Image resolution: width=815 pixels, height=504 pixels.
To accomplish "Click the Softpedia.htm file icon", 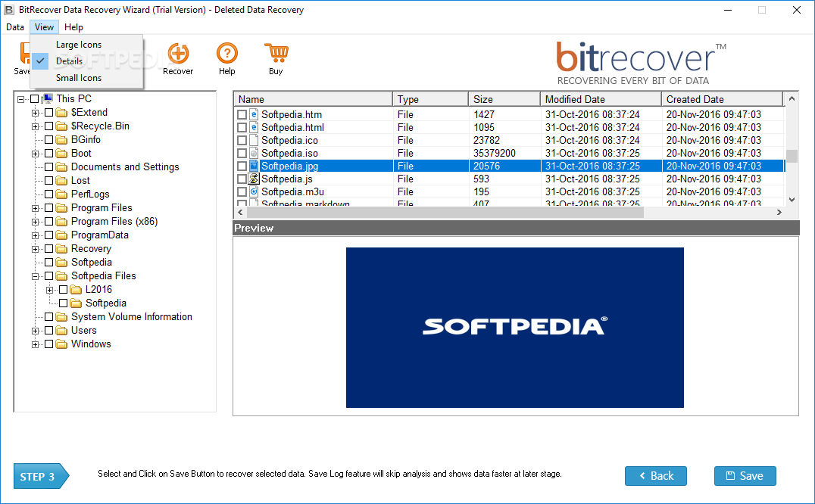I will 254,114.
